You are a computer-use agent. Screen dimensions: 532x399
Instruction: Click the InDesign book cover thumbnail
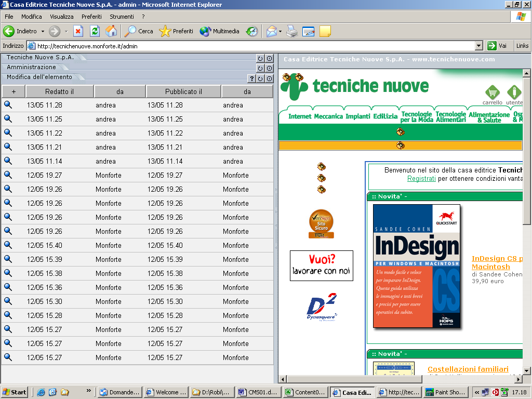(x=417, y=266)
